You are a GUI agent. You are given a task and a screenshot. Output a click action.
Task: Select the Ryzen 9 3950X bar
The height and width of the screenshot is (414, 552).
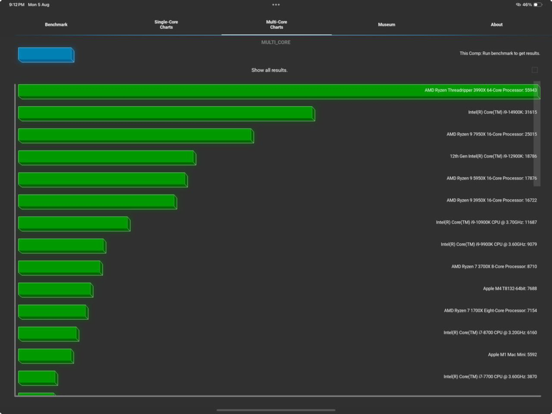[98, 202]
